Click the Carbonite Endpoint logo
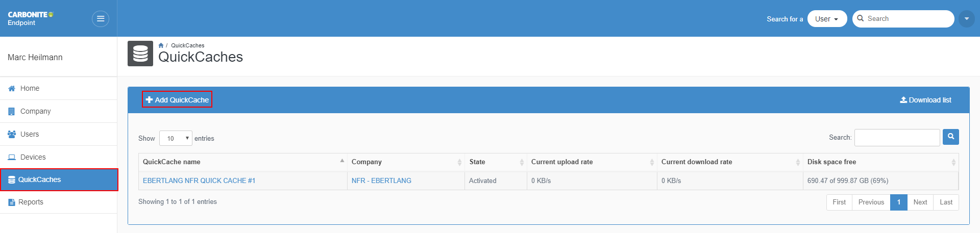 pos(30,18)
